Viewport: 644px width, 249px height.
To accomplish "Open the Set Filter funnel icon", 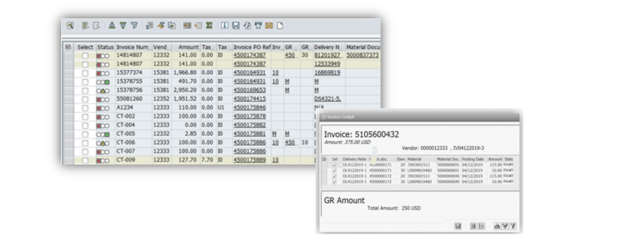I will [134, 26].
